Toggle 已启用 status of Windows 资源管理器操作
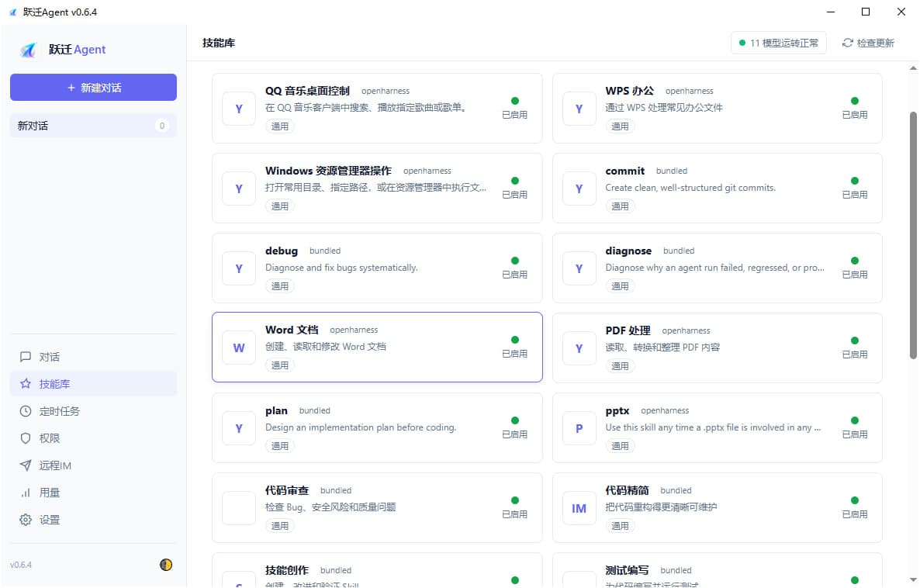Image resolution: width=920 pixels, height=588 pixels. [514, 188]
